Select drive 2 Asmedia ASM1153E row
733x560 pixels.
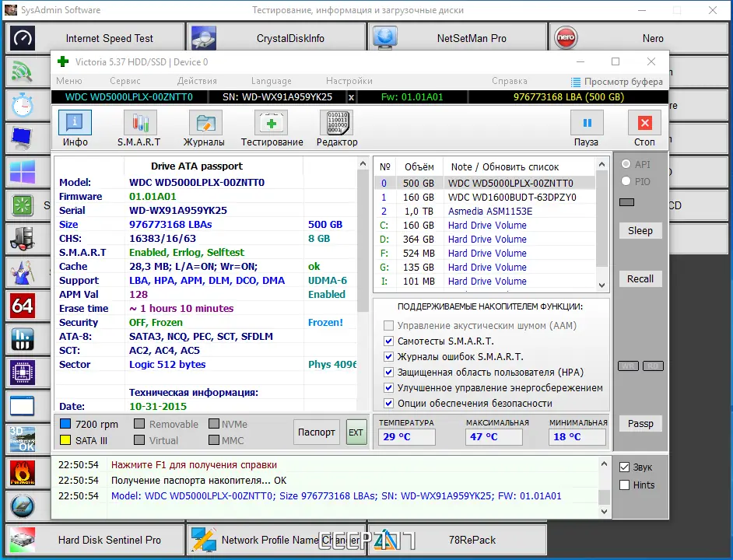pyautogui.click(x=485, y=212)
